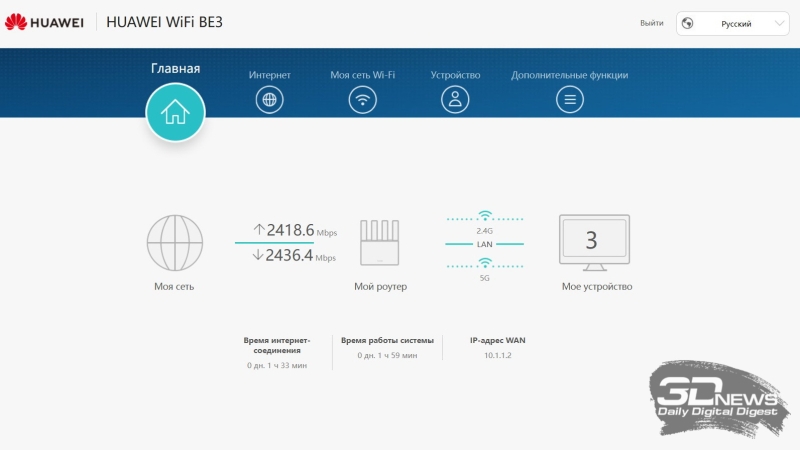Click the Время работы системы heading
The height and width of the screenshot is (450, 800).
[387, 340]
